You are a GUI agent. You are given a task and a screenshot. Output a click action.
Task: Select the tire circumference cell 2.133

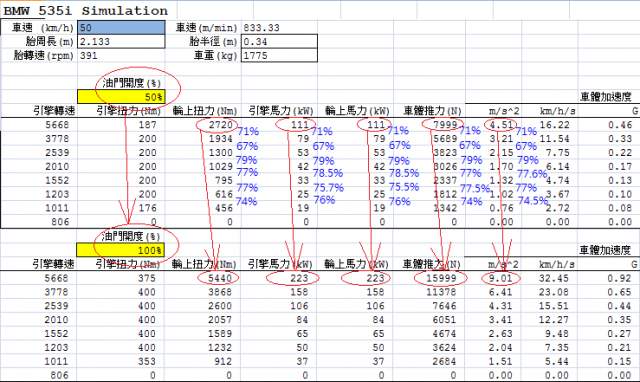coord(121,42)
